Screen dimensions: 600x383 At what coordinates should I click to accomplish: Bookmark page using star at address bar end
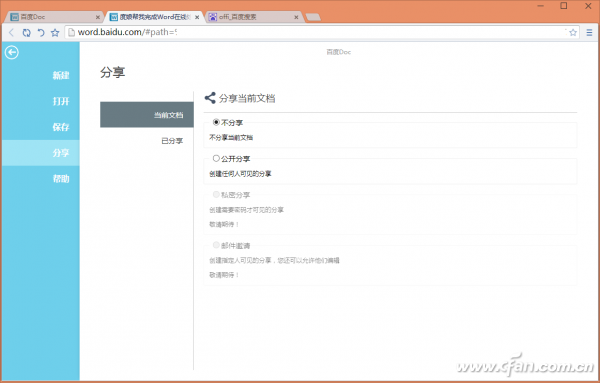point(572,33)
